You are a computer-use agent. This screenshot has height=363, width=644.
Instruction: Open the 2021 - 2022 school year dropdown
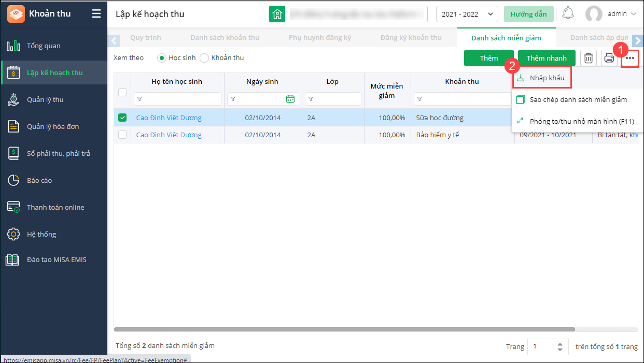click(467, 14)
